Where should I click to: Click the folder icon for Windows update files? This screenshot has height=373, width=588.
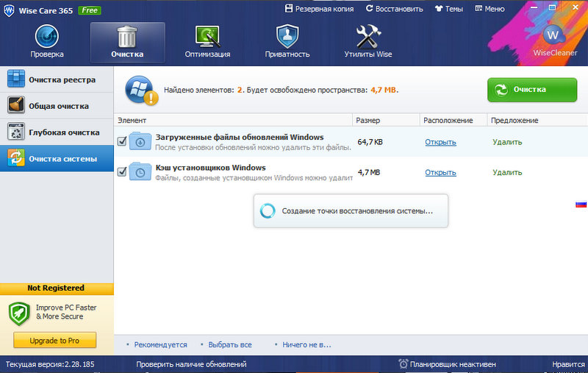coord(140,141)
